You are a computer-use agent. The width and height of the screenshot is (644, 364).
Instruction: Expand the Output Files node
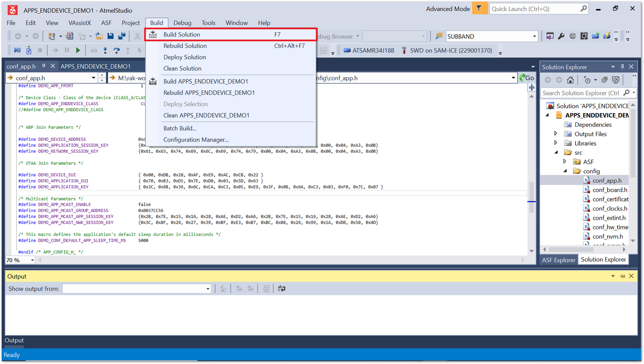[556, 134]
